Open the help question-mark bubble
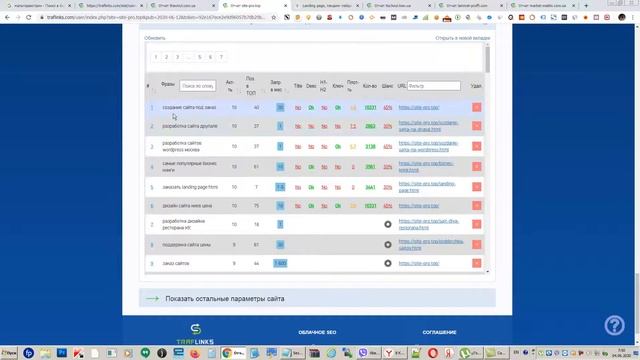This screenshot has height=360, width=640. tap(614, 325)
